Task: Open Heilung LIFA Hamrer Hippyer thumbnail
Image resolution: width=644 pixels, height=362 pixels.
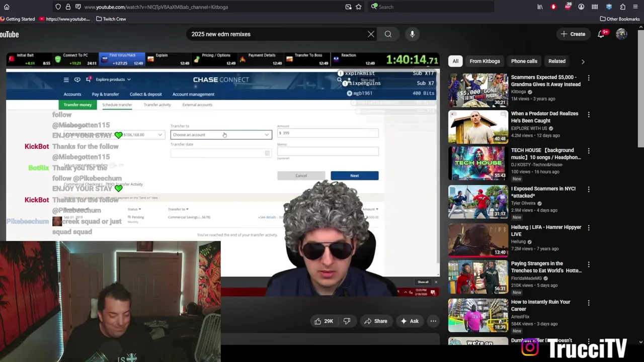Action: pos(478,240)
